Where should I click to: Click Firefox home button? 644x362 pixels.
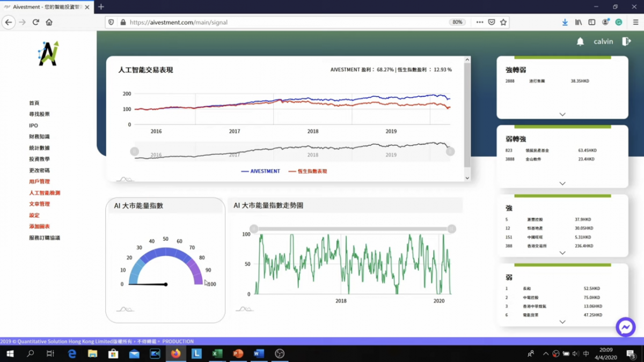pyautogui.click(x=49, y=23)
